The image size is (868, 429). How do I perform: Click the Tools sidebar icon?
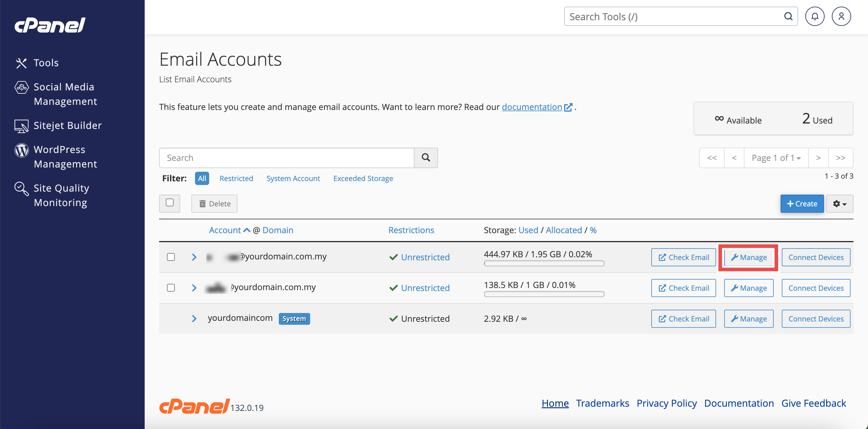pyautogui.click(x=21, y=63)
